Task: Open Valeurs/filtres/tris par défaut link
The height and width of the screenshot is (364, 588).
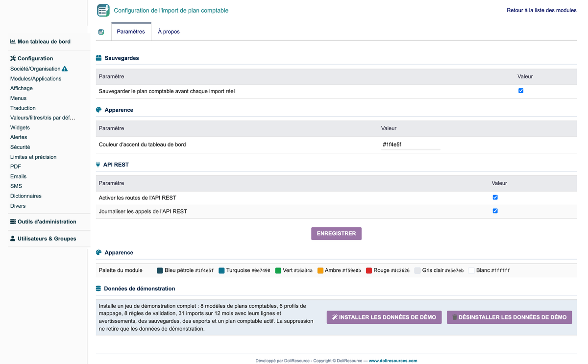Action: tap(43, 118)
